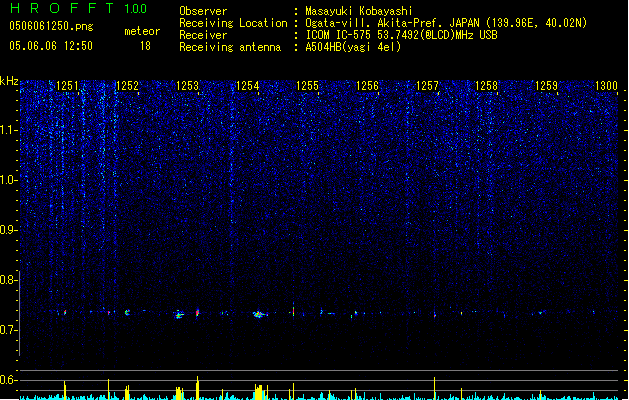
Task: Click the Receiving antenna label
Action: (230, 47)
